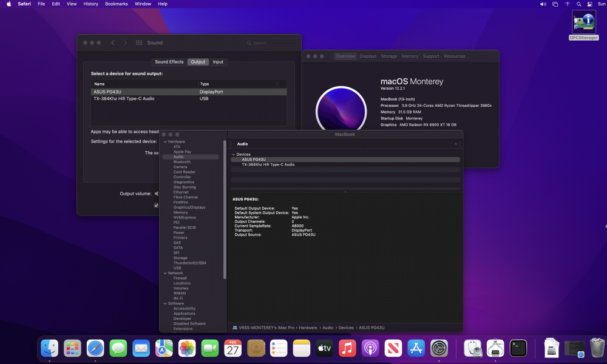
Task: Click the volume icon in menu bar
Action: (x=543, y=4)
